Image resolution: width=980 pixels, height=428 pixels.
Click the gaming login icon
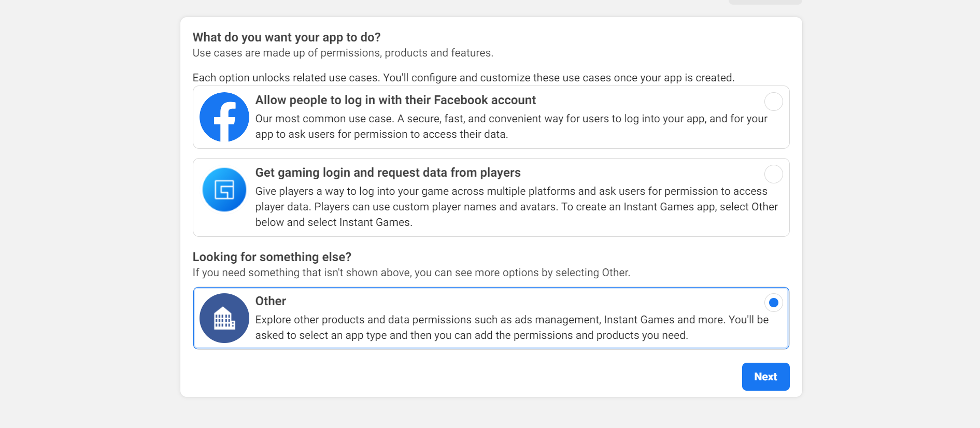pos(224,190)
